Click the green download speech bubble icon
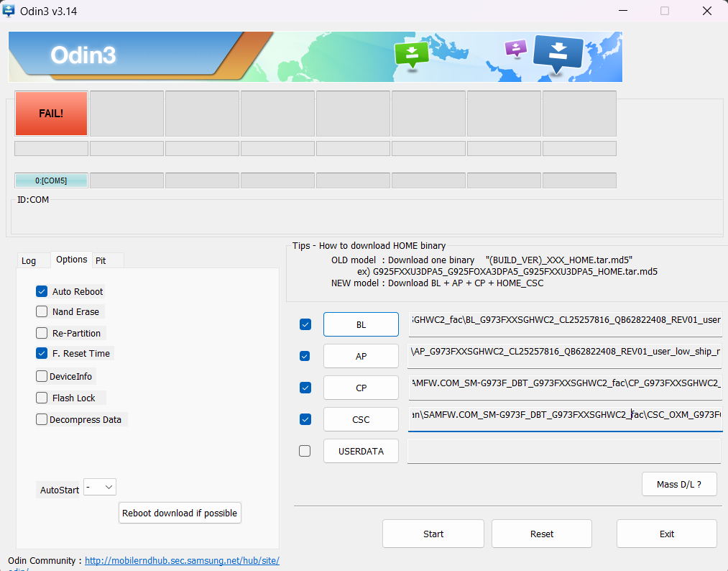The image size is (728, 571). click(x=411, y=54)
